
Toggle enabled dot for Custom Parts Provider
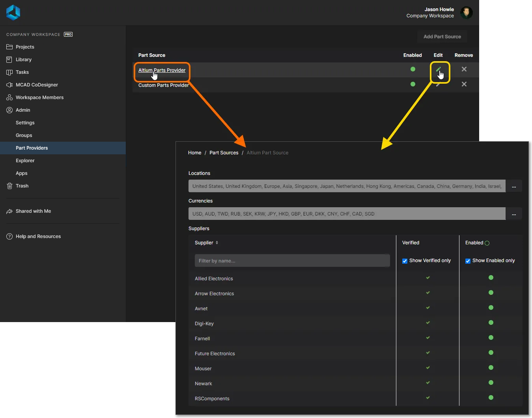(413, 84)
